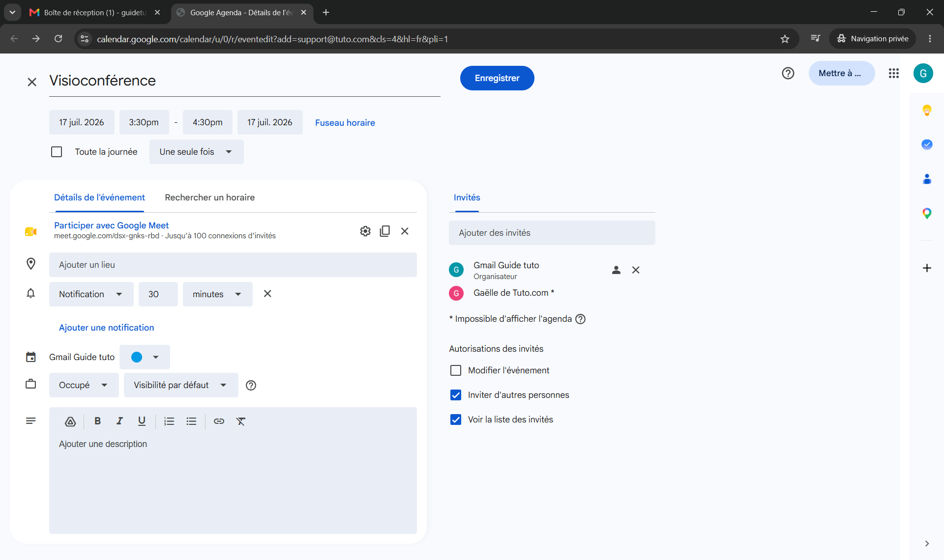This screenshot has height=560, width=944.
Task: Enable the Toute la journée checkbox
Action: 57,152
